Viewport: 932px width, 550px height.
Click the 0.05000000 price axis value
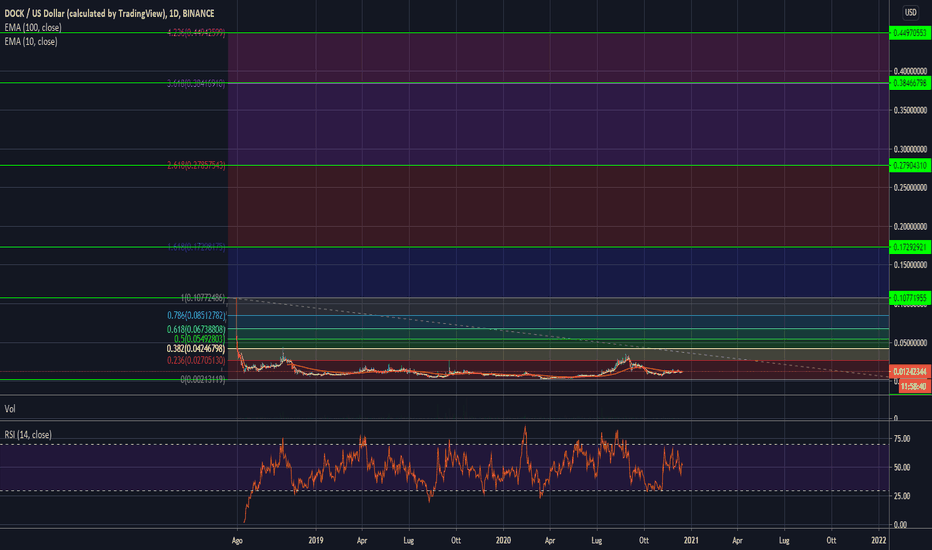click(910, 343)
